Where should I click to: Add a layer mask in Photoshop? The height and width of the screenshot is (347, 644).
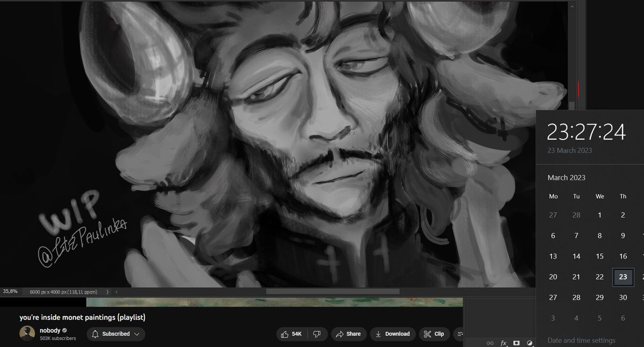pos(516,343)
